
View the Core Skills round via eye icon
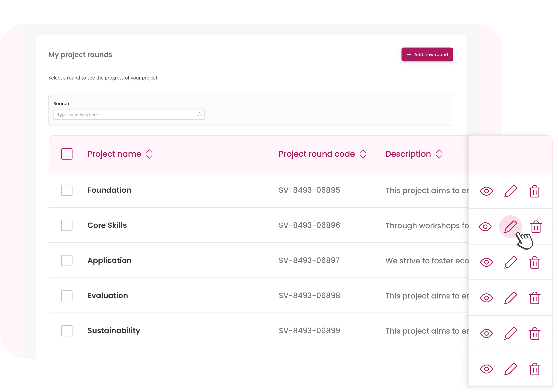point(485,227)
